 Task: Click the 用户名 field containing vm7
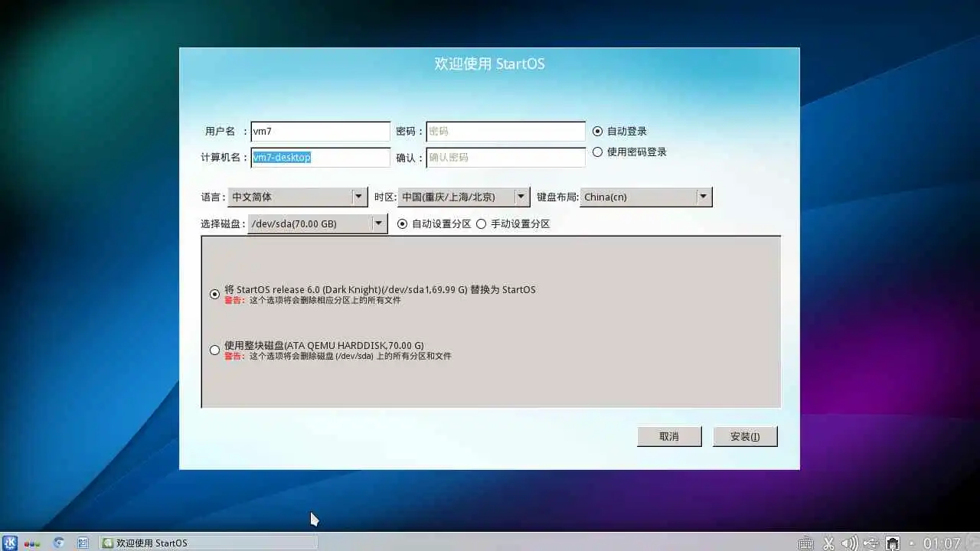point(321,131)
